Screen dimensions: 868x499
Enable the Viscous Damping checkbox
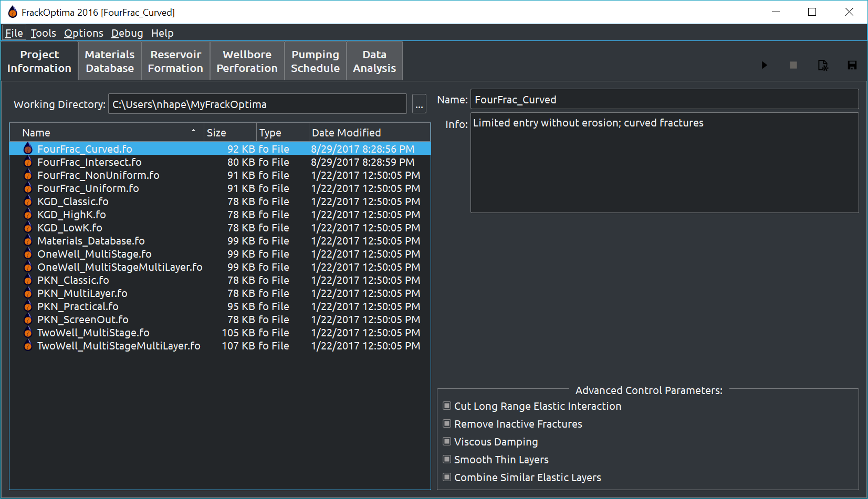[447, 441]
